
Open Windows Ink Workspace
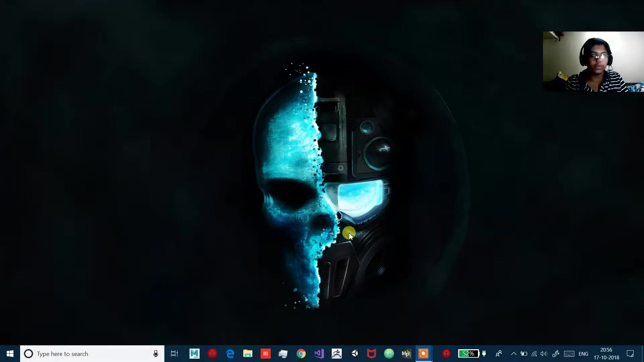click(x=555, y=354)
